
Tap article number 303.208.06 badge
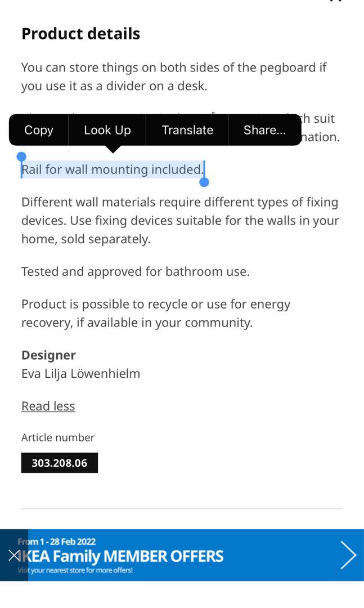tap(59, 463)
